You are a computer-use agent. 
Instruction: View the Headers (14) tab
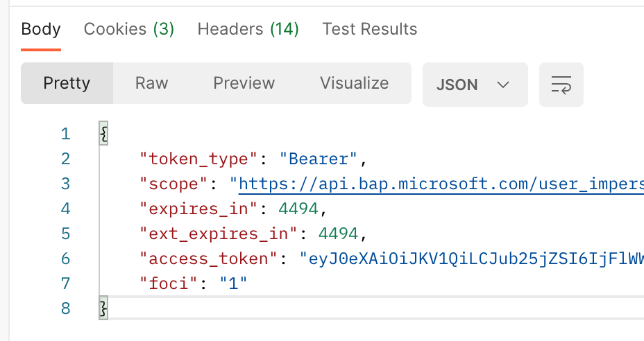tap(248, 29)
